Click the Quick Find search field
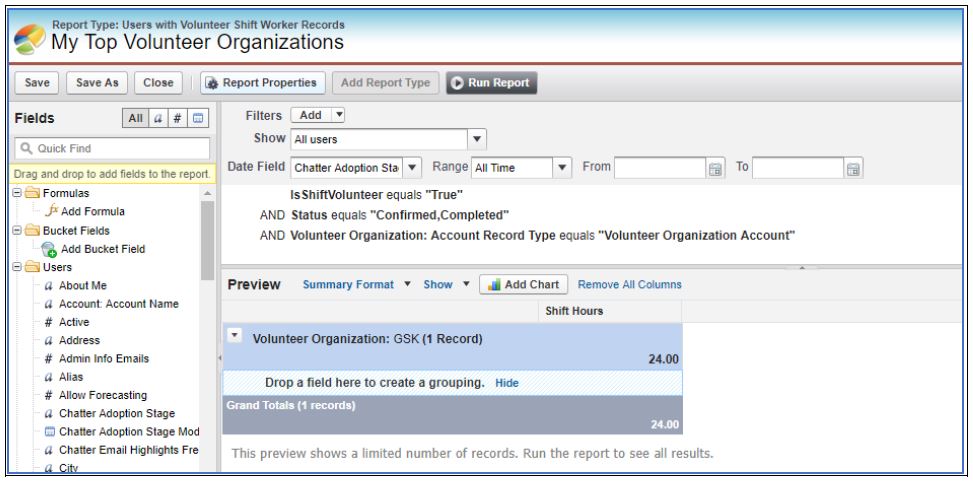Viewport: 973px width, 484px height. coord(110,149)
